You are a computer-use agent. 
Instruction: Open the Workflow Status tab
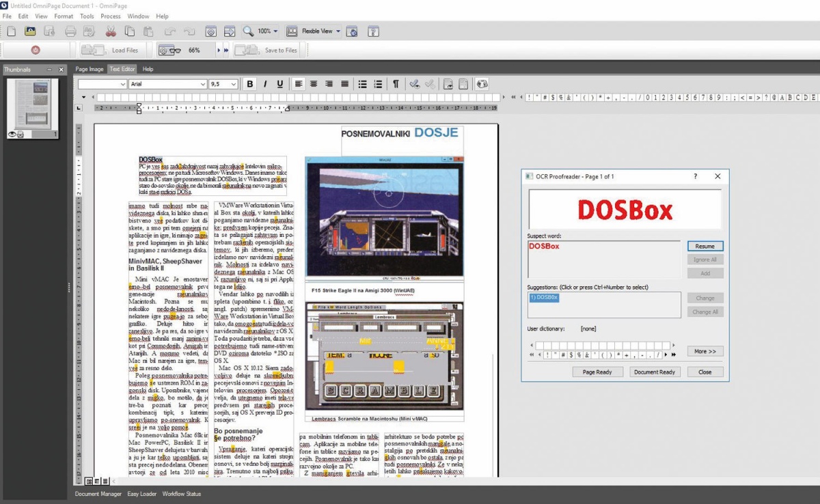click(x=182, y=494)
